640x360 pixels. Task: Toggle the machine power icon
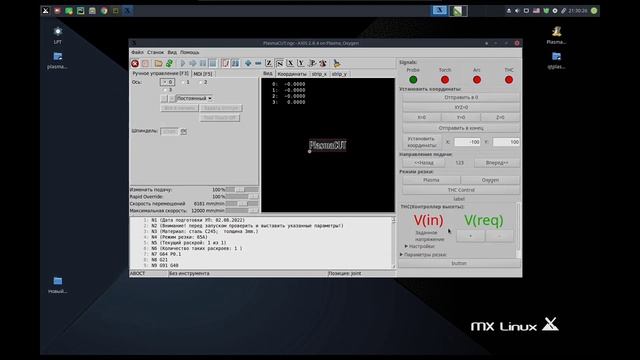(x=145, y=63)
